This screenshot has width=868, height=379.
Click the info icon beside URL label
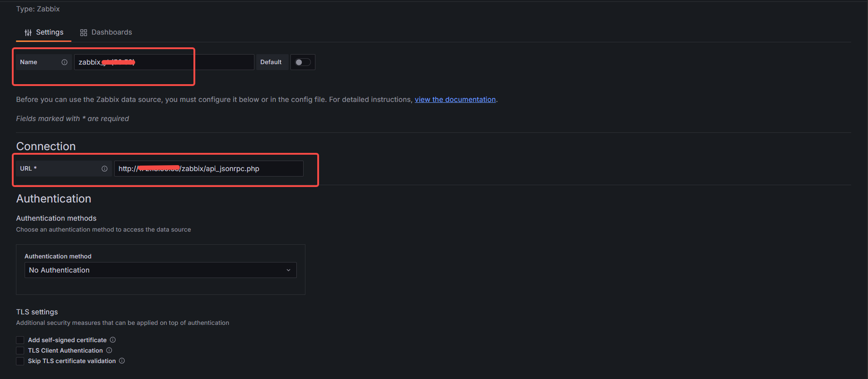(x=105, y=169)
